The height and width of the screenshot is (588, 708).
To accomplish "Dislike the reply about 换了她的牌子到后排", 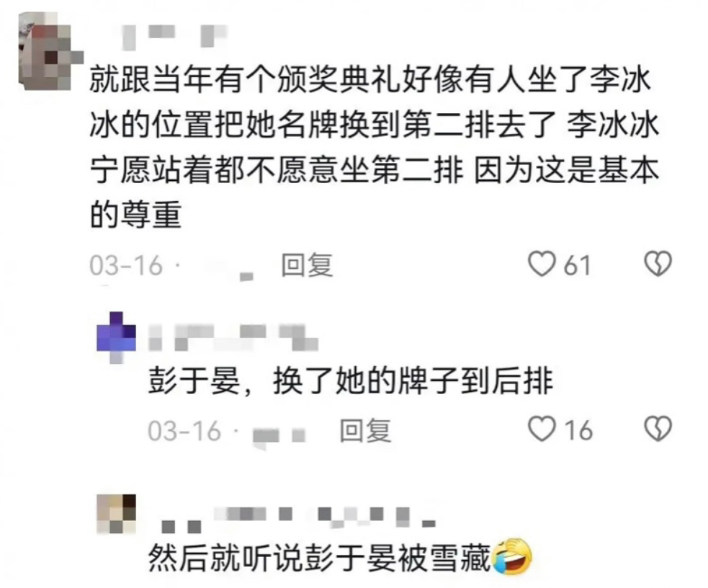I will click(658, 429).
